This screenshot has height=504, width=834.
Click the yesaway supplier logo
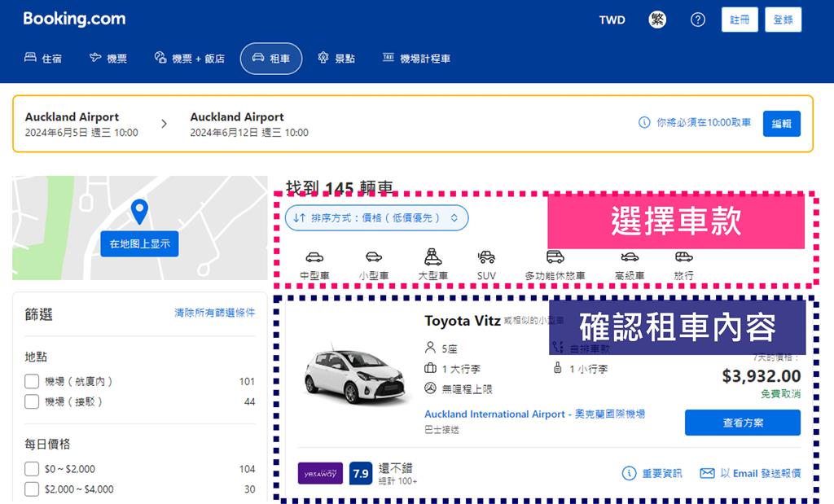(320, 473)
